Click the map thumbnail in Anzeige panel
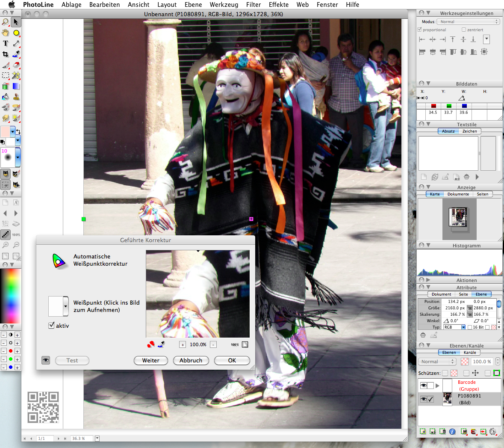Viewport: 504px width, 448px height. coord(458,217)
